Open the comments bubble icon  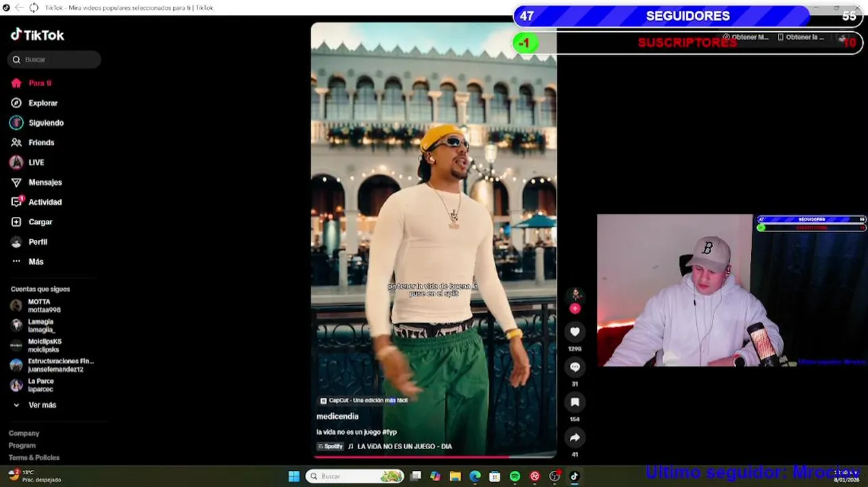point(575,367)
